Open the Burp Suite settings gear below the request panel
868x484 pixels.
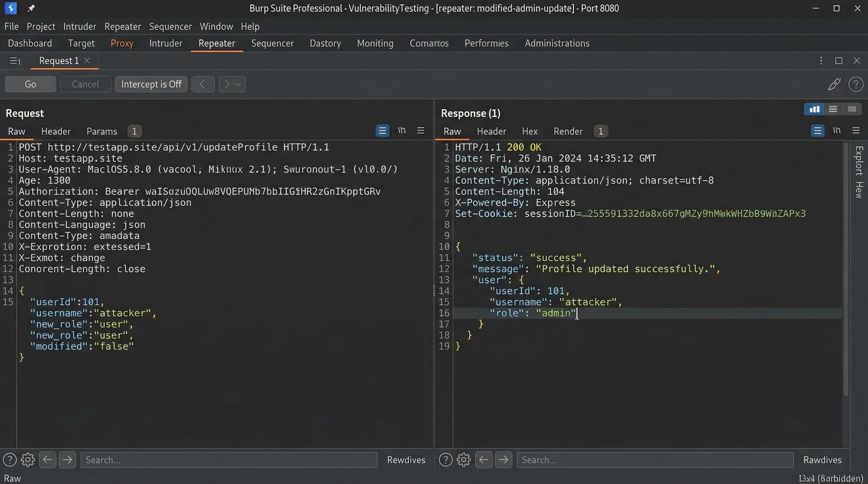coord(28,460)
